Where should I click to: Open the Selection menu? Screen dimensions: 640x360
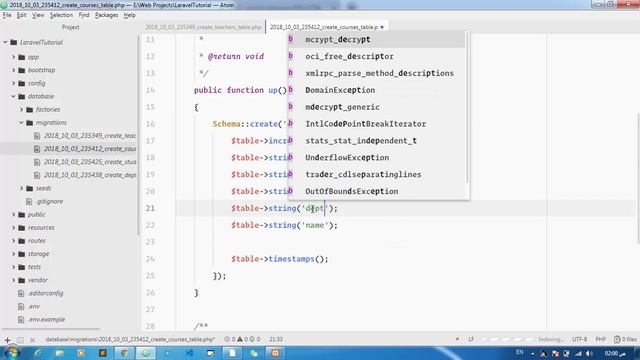click(x=61, y=15)
